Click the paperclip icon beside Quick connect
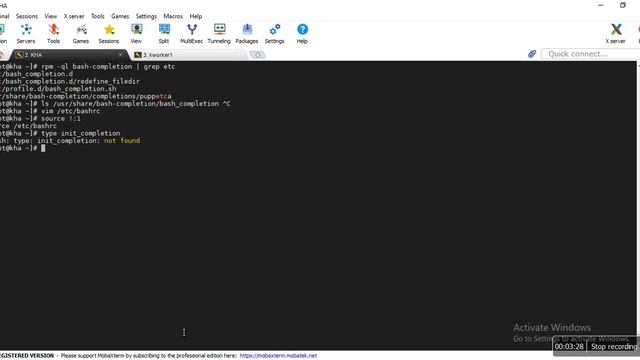This screenshot has height=360, width=640. click(532, 54)
